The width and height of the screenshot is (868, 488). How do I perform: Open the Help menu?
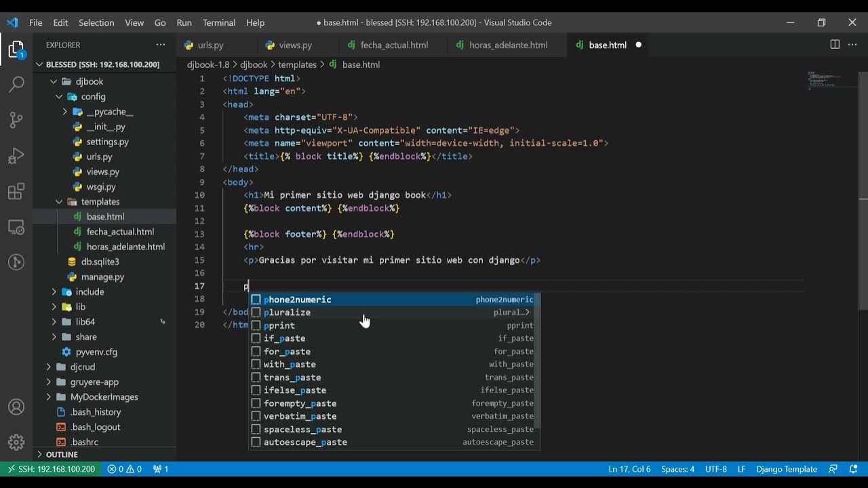pos(255,22)
